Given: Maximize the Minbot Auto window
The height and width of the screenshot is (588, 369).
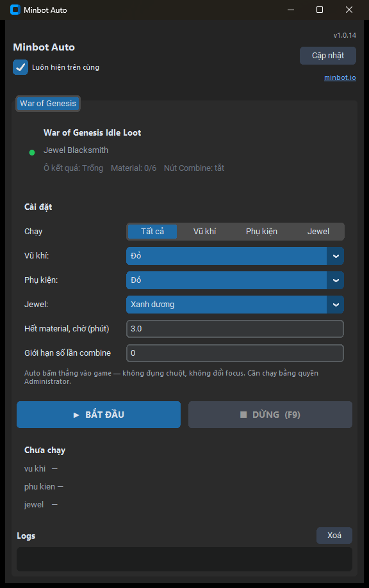Looking at the screenshot, I should (320, 10).
